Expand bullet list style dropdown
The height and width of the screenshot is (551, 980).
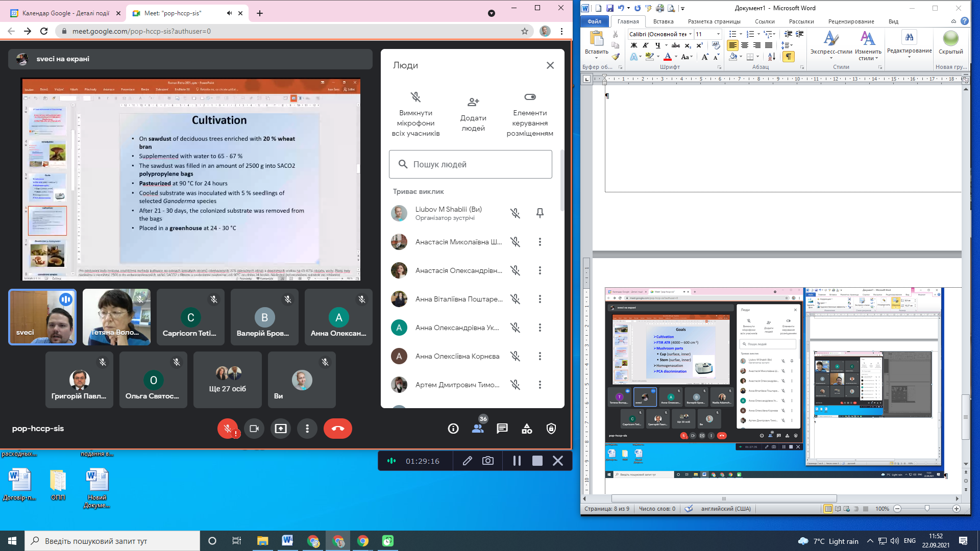point(741,34)
